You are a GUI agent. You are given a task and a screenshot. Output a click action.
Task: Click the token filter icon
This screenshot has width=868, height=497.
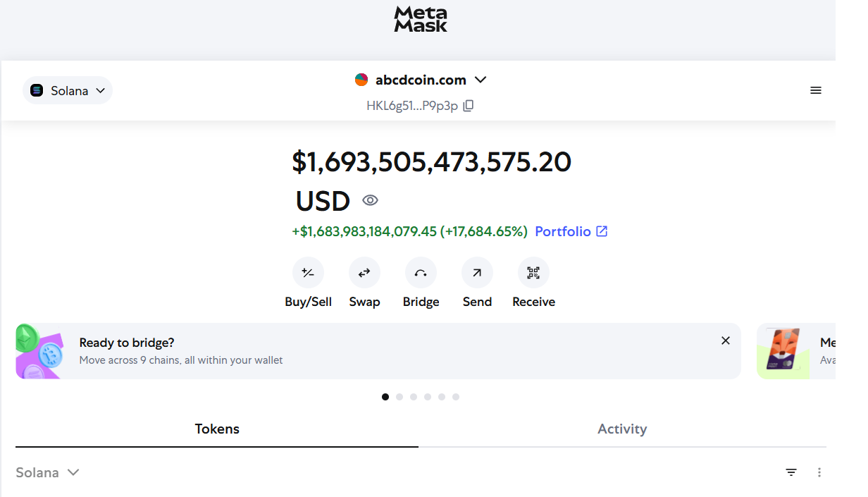coord(791,472)
